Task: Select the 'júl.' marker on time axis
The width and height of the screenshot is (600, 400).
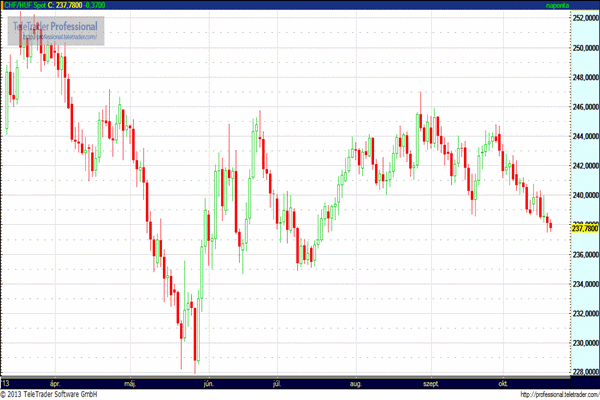Action: [x=277, y=382]
